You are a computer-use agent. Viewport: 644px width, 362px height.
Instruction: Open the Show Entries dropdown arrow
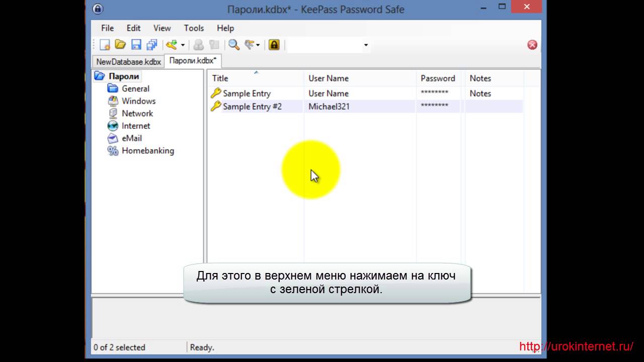[x=258, y=45]
